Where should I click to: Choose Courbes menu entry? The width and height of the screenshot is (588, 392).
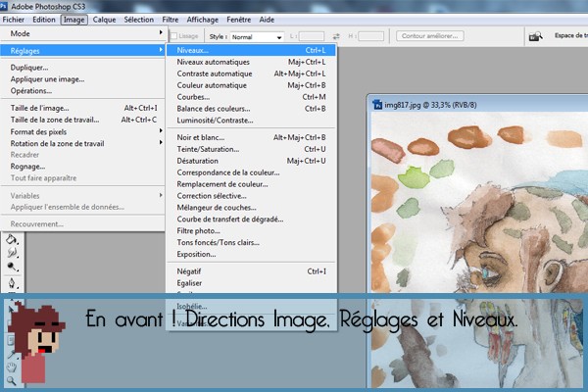pos(251,97)
